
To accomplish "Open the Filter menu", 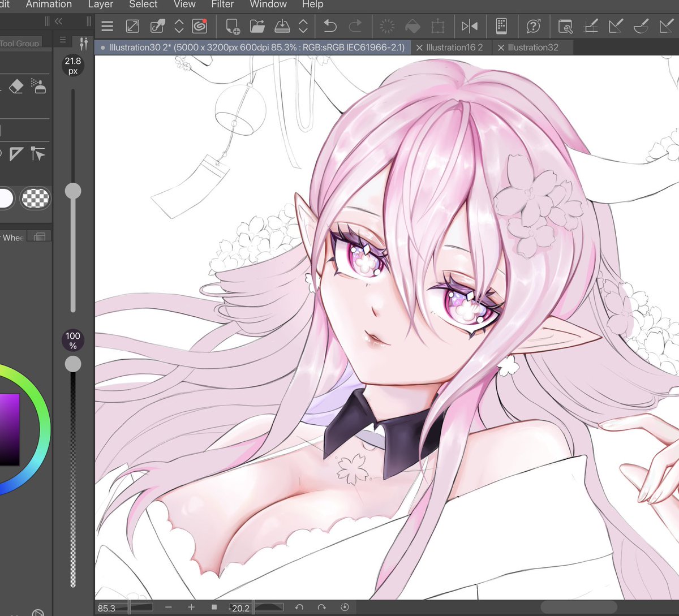I will click(x=222, y=5).
